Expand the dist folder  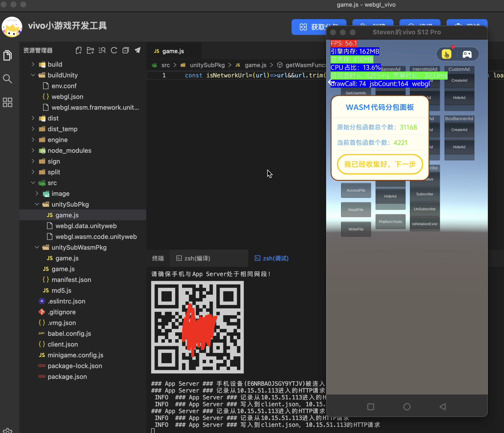tap(33, 118)
